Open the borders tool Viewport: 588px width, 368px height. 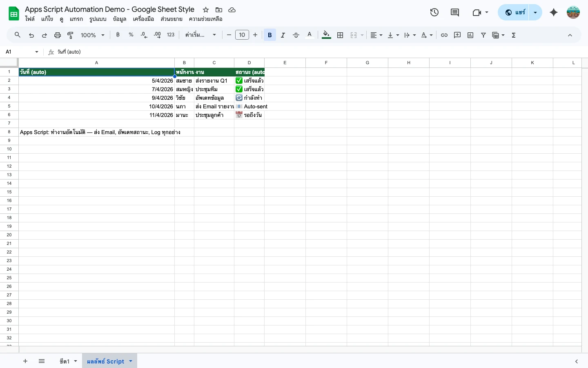340,35
